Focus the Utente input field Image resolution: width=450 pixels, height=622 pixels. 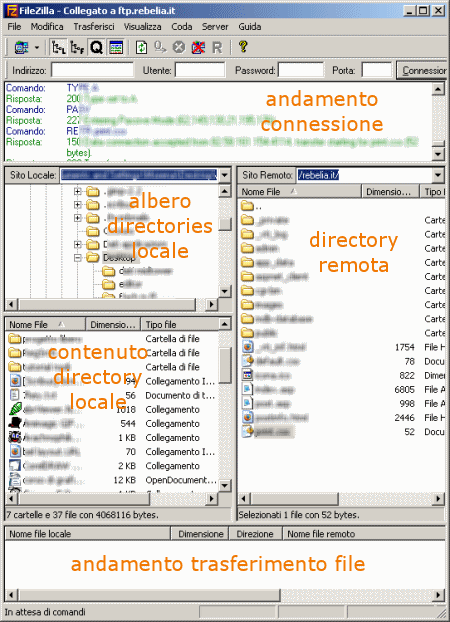click(200, 70)
